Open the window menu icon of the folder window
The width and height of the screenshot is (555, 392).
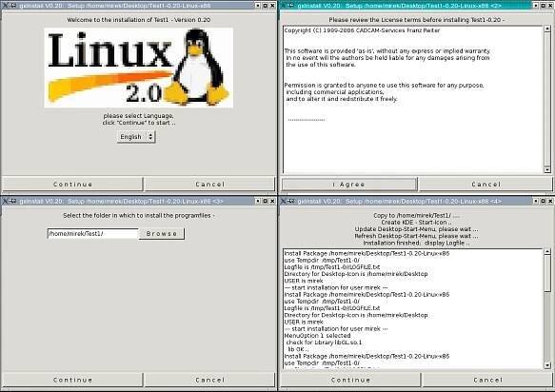coord(5,201)
